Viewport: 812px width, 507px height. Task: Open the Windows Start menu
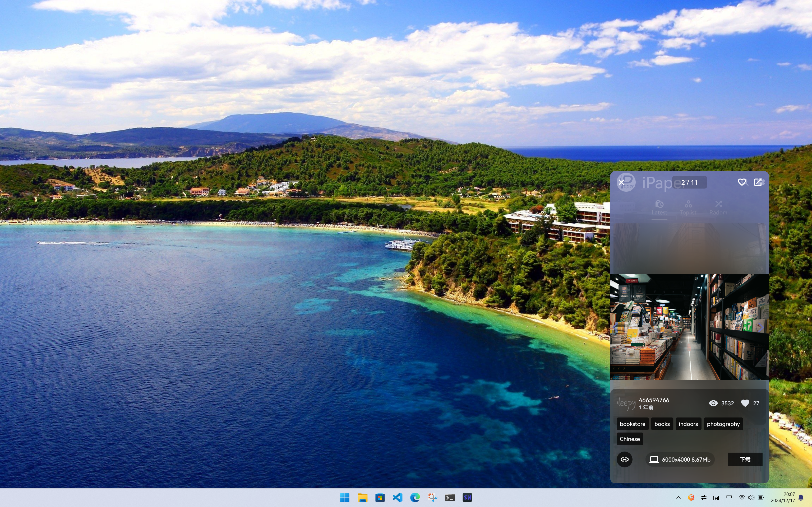[x=345, y=497]
